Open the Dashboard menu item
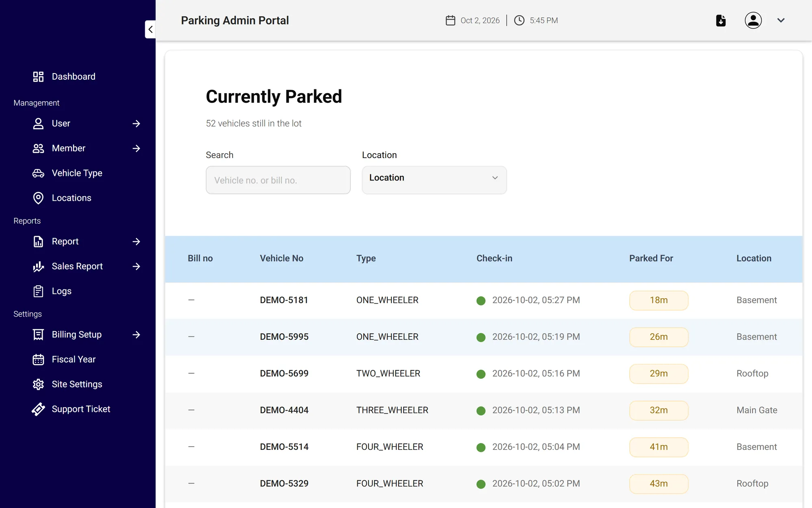This screenshot has height=508, width=812. (73, 77)
